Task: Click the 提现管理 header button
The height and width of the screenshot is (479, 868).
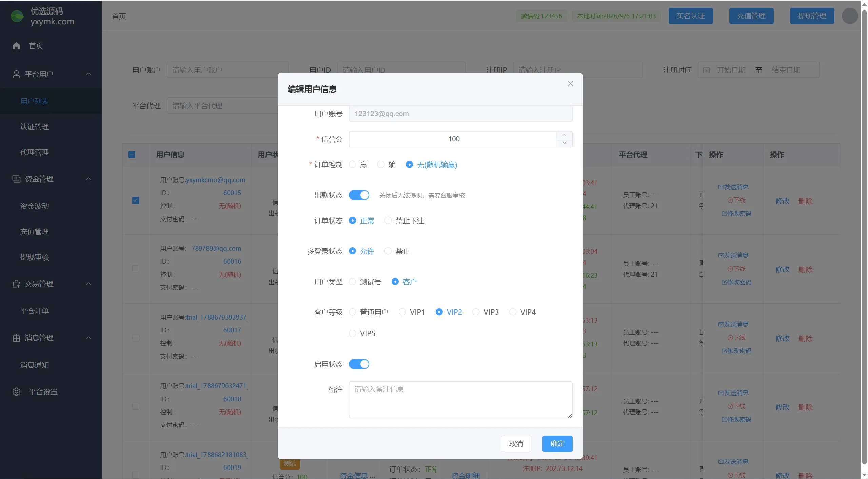Action: (x=812, y=16)
